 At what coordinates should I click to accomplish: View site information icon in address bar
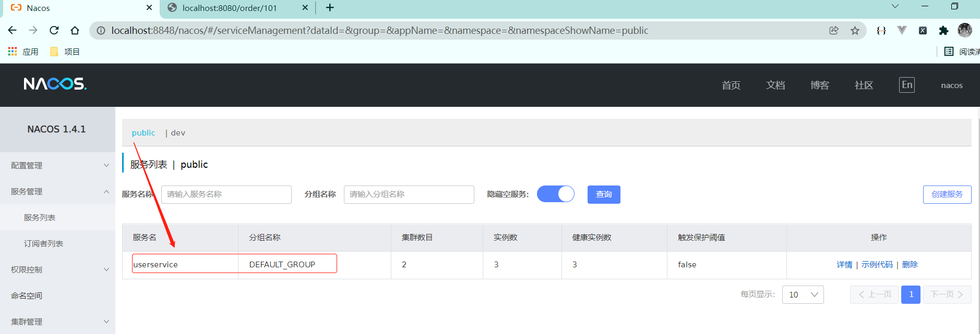[101, 30]
